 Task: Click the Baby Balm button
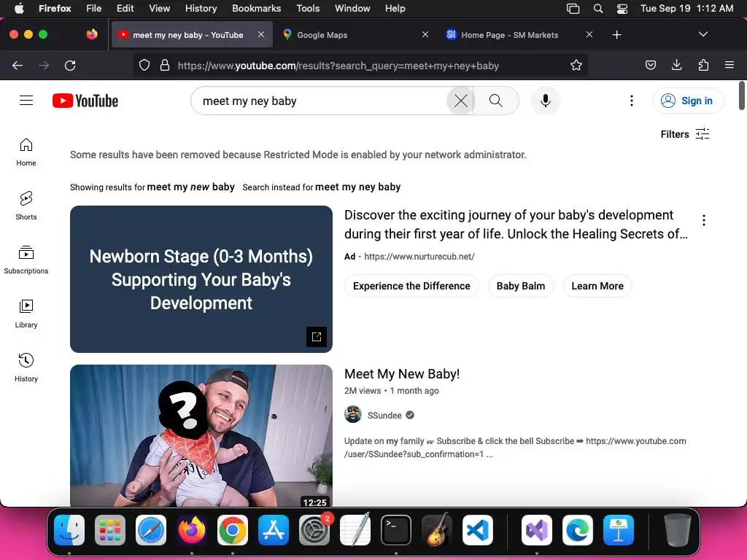pos(521,286)
